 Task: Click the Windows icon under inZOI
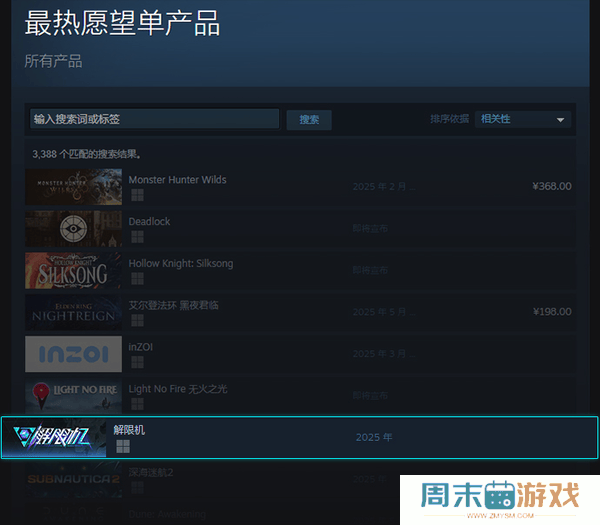point(137,363)
